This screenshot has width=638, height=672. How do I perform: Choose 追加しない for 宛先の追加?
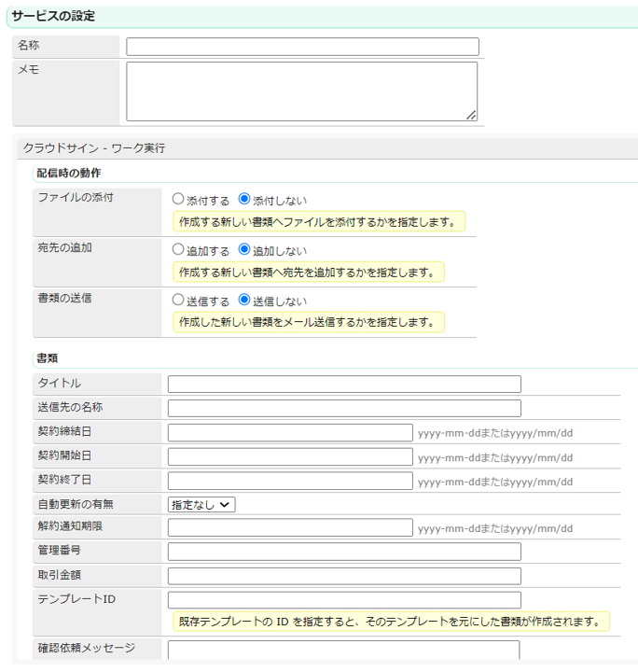(x=244, y=249)
